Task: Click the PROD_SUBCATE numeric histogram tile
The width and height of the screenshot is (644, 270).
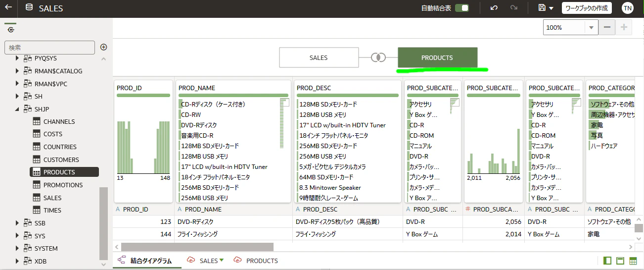Action: 494,141
